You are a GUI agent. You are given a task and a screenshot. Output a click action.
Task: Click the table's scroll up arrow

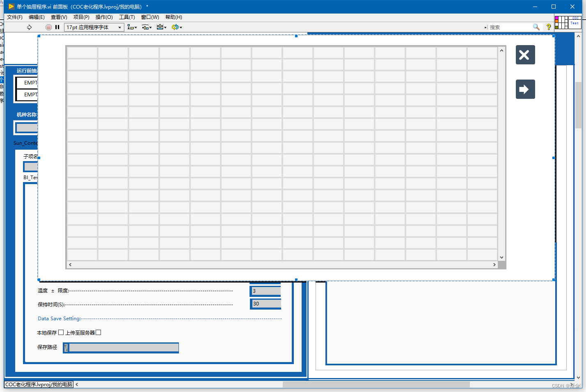[501, 50]
